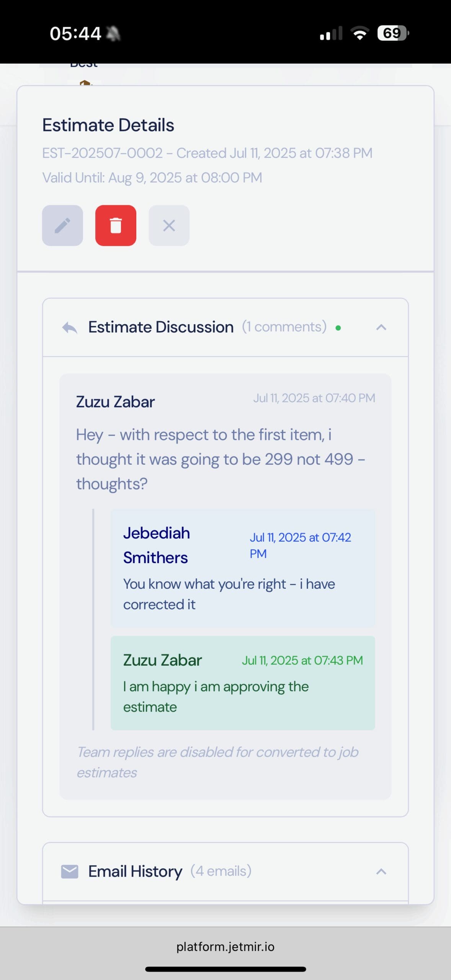Close estimate details with the X button
This screenshot has width=451, height=980.
point(169,225)
